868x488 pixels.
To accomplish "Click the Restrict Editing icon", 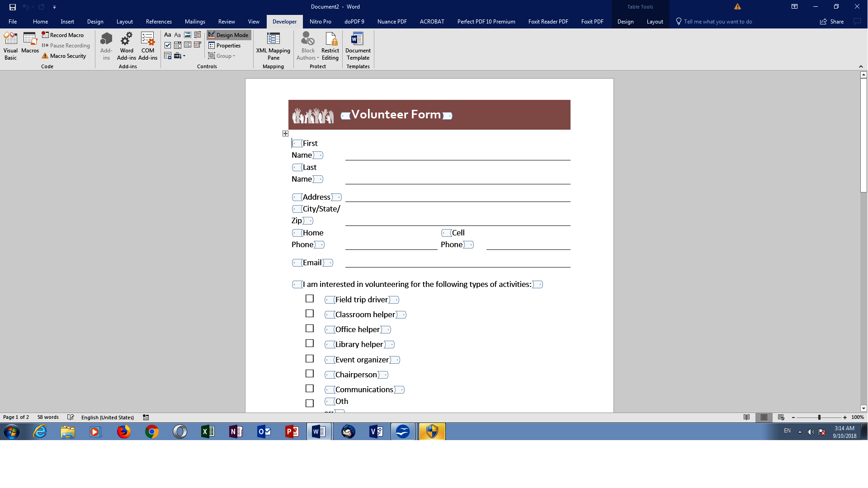I will (x=330, y=46).
